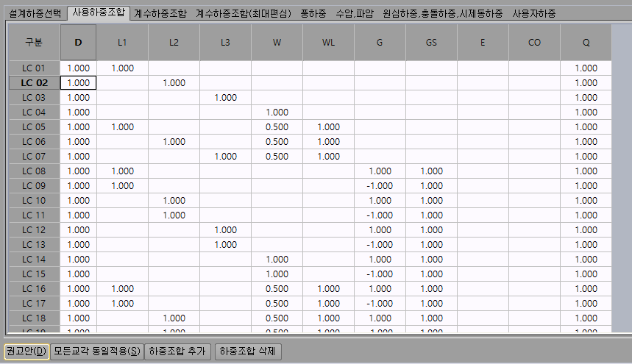
Task: Switch to the 설계하중선택 tab
Action: (35, 13)
